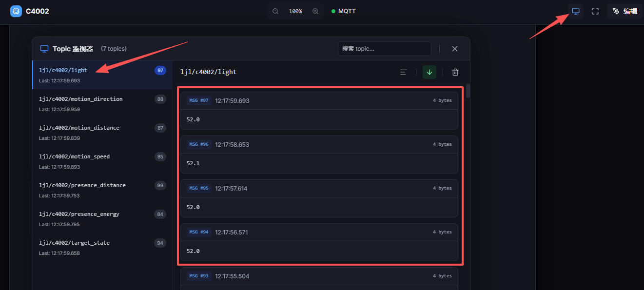
Task: Focus the 搜索 topic search field
Action: 385,49
